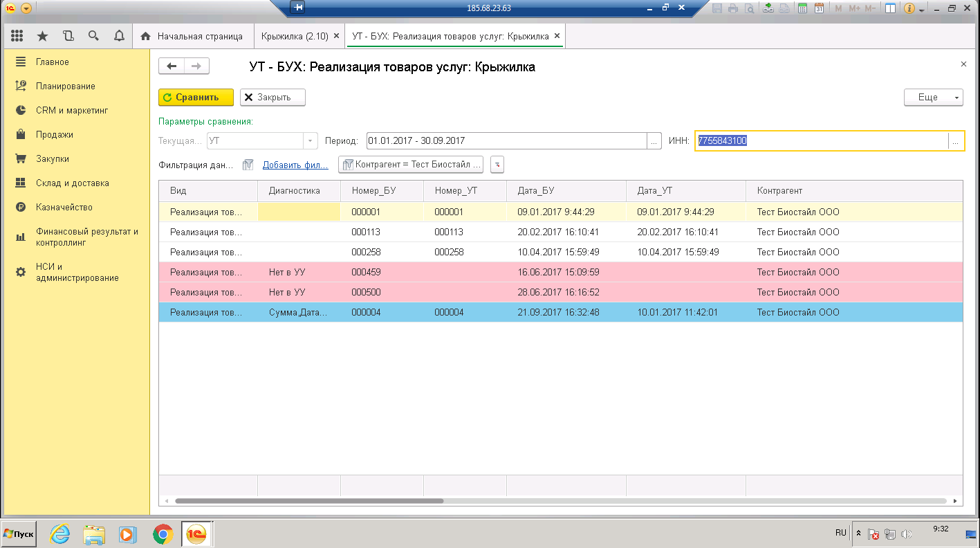
Task: Open the calculator icon in title bar
Action: pos(802,8)
